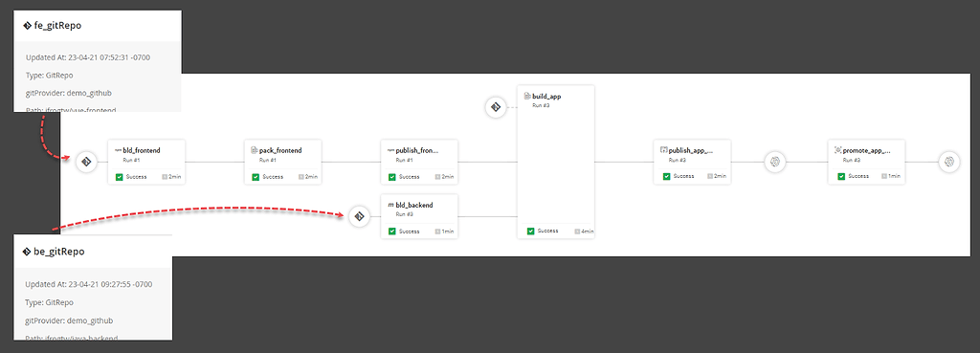
Task: Click the fe_gitRepo git resource node before bld_frontend
Action: tap(86, 162)
